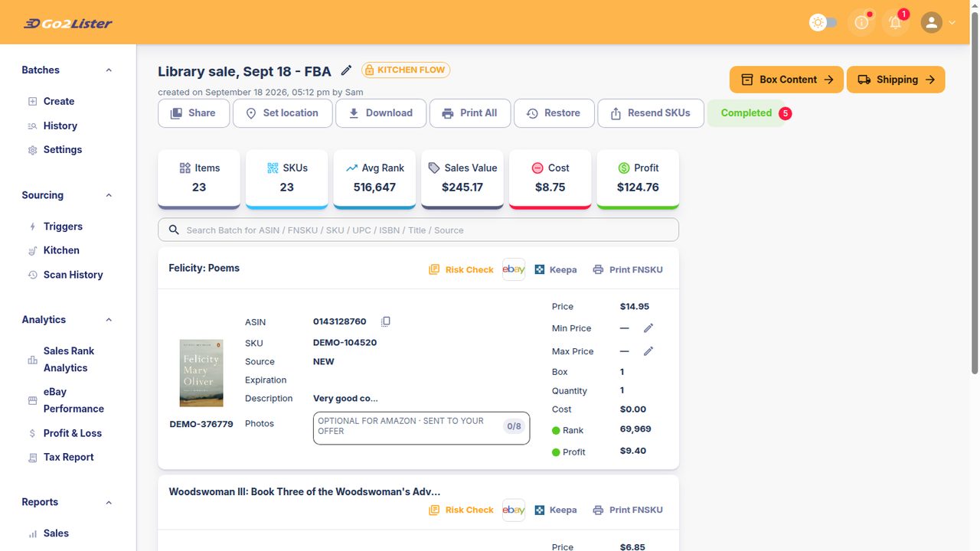Click the Felicity book cover thumbnail

(201, 373)
